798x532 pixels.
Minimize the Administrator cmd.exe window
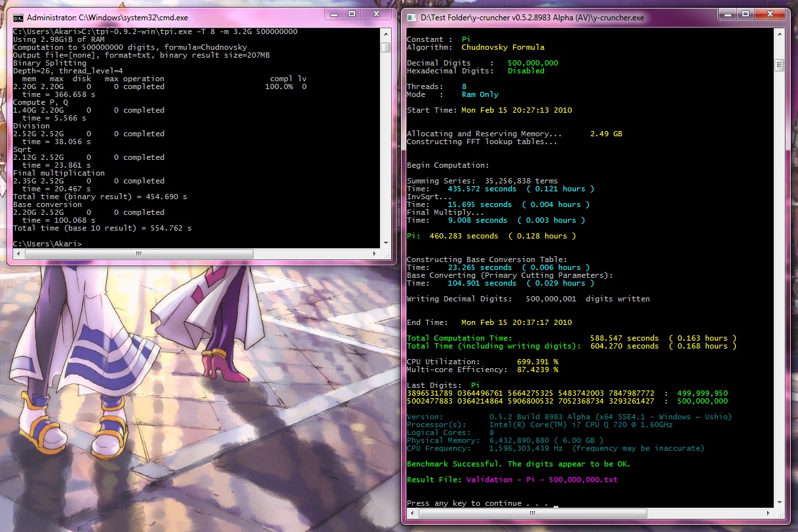[333, 14]
